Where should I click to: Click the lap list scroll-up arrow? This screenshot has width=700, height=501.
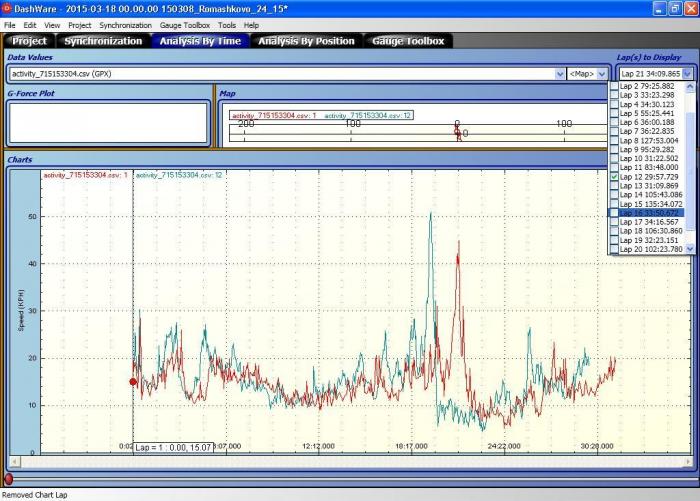(690, 87)
